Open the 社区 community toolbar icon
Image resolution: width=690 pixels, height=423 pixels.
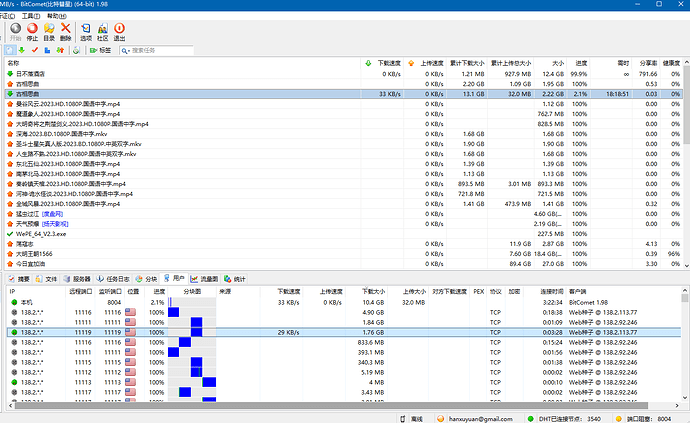coord(103,32)
